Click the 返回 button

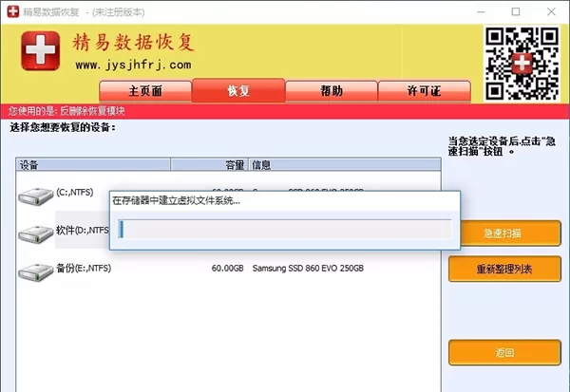[x=504, y=352]
